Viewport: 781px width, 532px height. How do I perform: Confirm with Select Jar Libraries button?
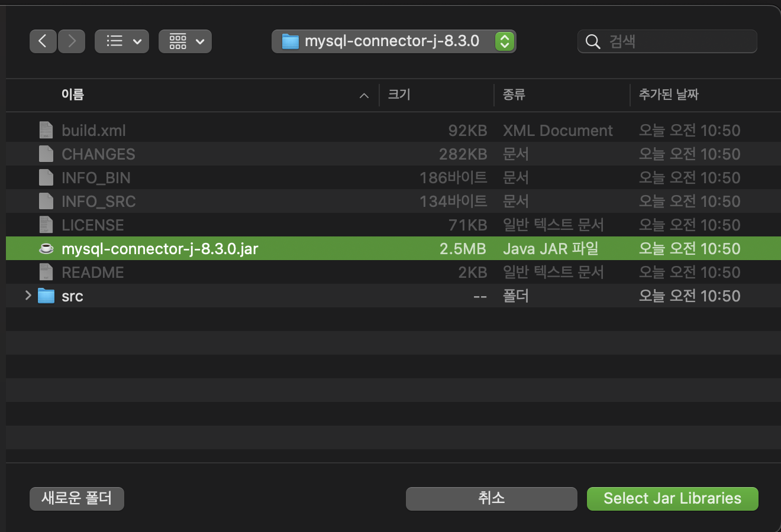[x=672, y=498]
